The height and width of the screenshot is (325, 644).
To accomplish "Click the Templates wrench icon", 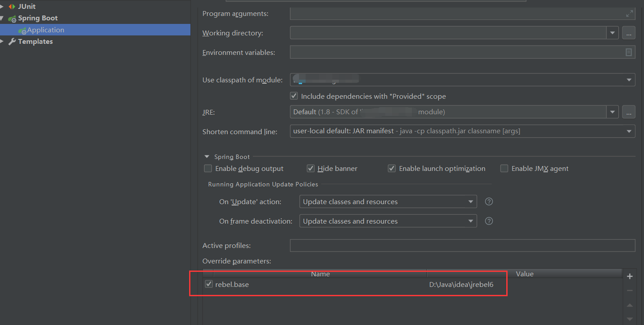I will [12, 42].
